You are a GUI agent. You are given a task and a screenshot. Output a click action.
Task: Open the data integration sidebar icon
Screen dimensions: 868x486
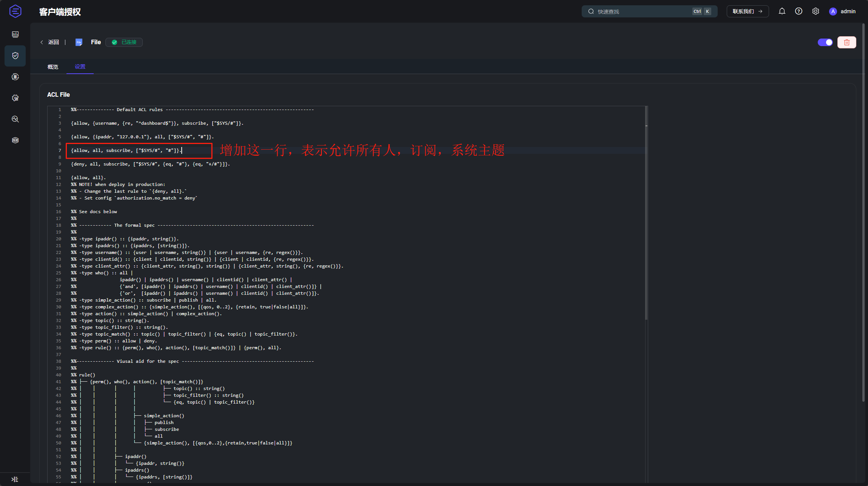pos(15,77)
